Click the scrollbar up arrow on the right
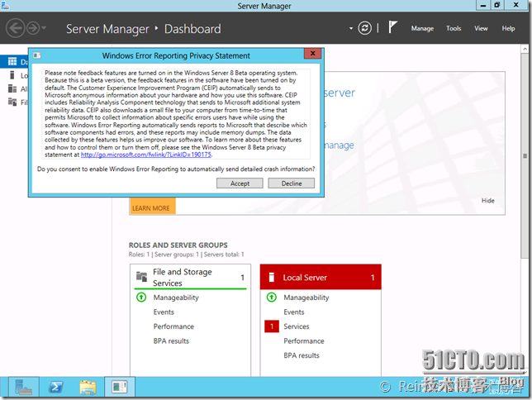 pos(525,49)
